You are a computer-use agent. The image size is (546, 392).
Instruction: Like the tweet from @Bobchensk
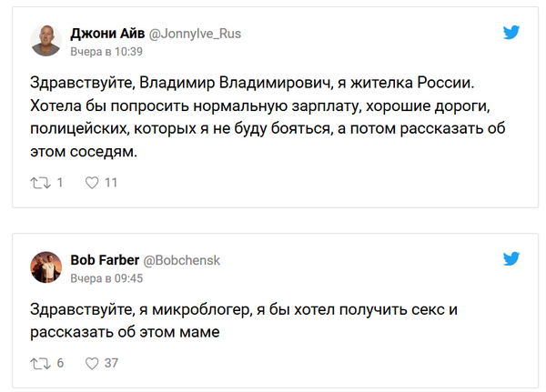[91, 363]
